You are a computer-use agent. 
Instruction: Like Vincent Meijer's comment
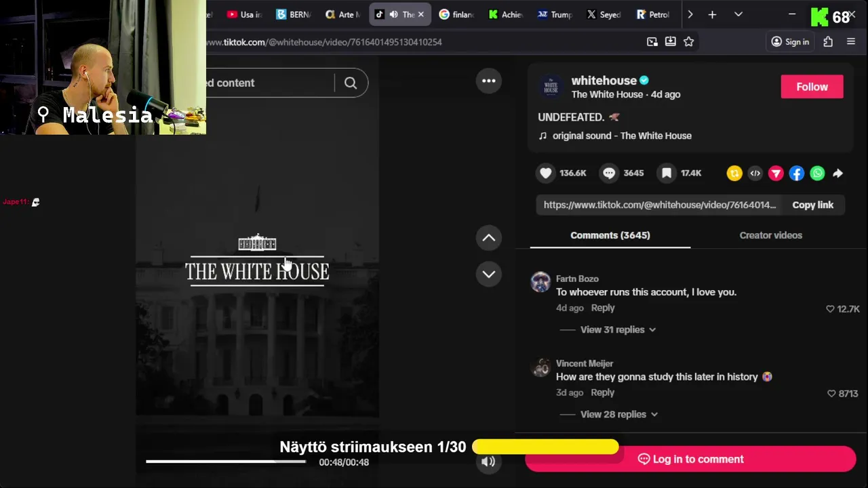pos(832,394)
